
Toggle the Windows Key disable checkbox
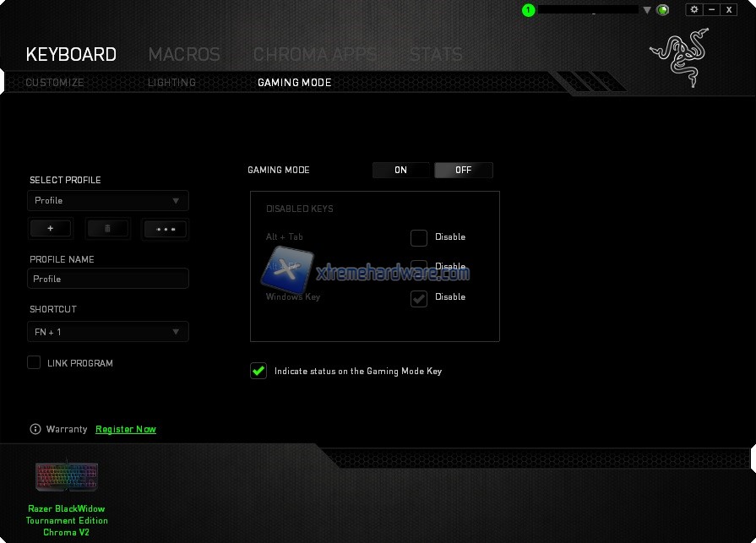tap(419, 298)
